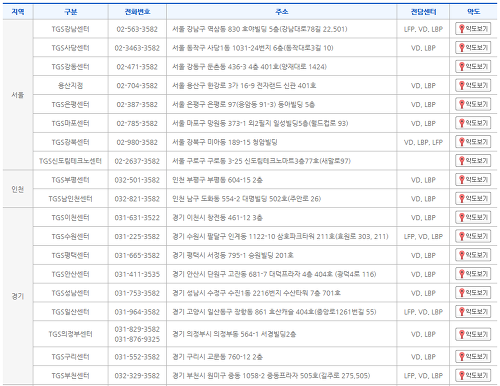
Task: Select phone number 02-471-3582
Action: [137, 67]
